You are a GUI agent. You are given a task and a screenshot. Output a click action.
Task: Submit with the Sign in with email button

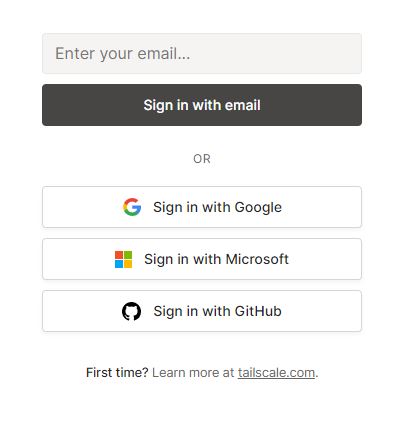point(202,105)
